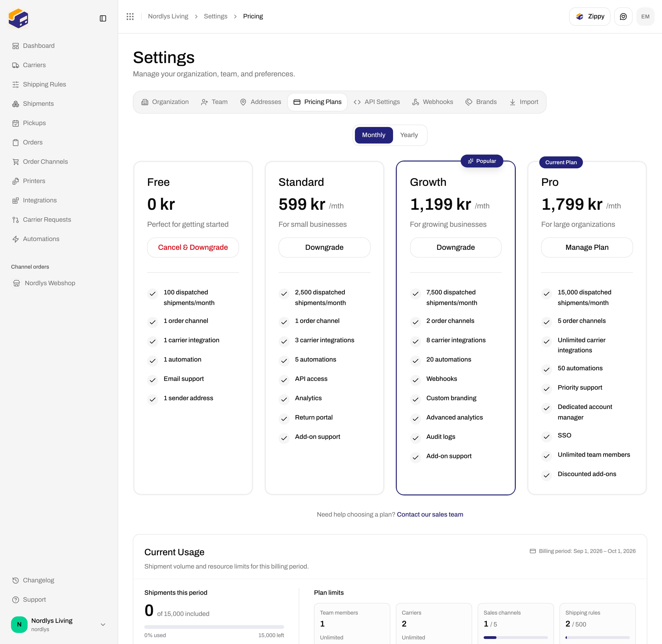This screenshot has width=662, height=644.
Task: Click Downgrade on the Growth plan
Action: 456,247
